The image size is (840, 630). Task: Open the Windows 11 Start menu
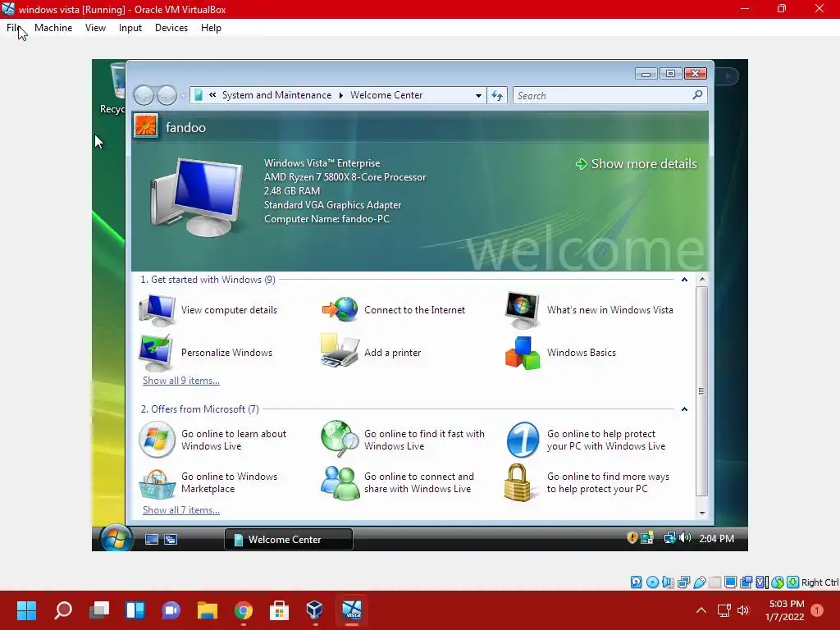(26, 610)
